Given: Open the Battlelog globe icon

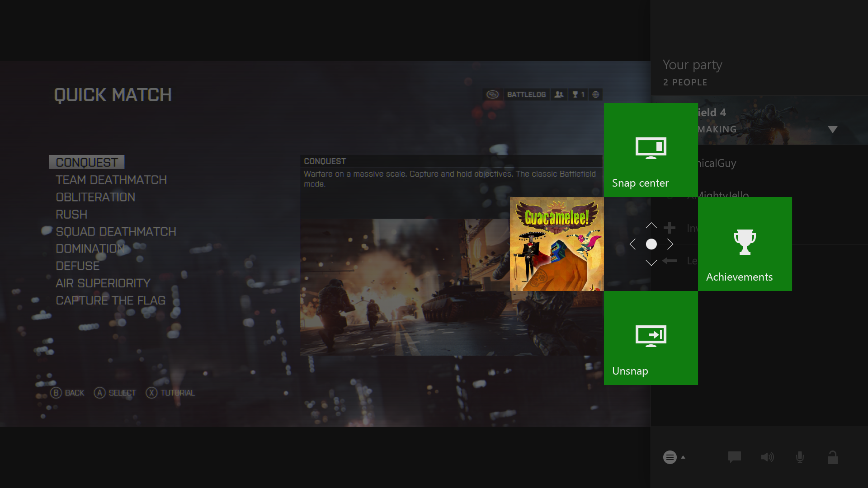Looking at the screenshot, I should pyautogui.click(x=596, y=94).
